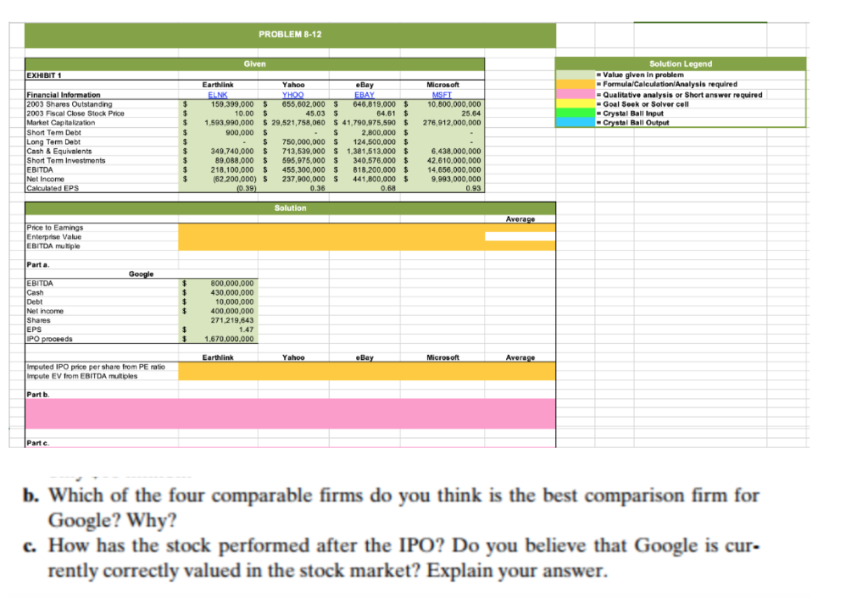Screen dimensions: 868x598
Task: Click the pink Qualitative analysis legend swatch
Action: [576, 94]
